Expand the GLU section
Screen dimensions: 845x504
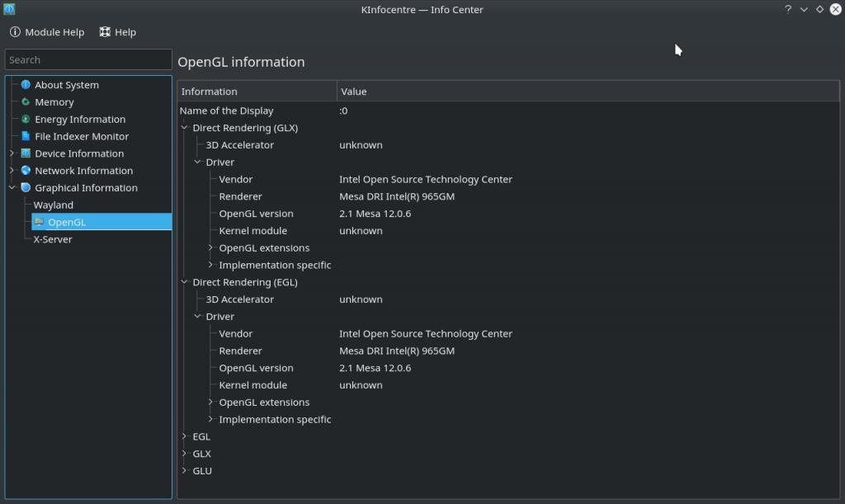point(185,471)
